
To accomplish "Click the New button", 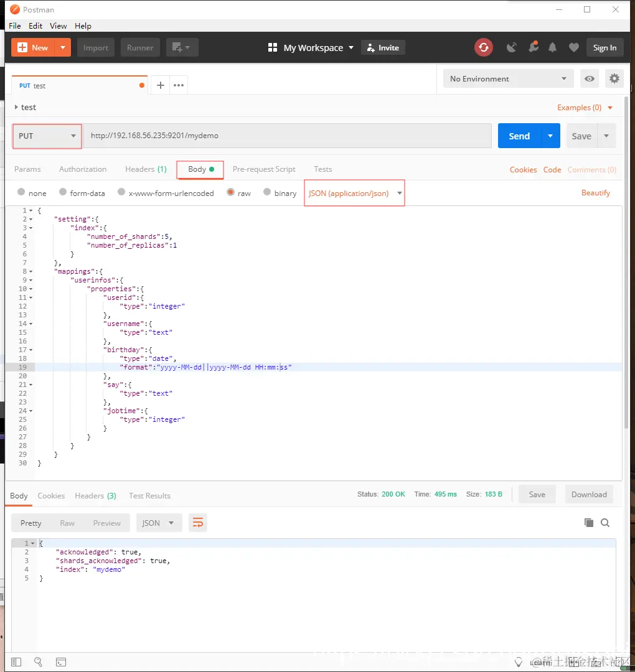I will click(33, 47).
